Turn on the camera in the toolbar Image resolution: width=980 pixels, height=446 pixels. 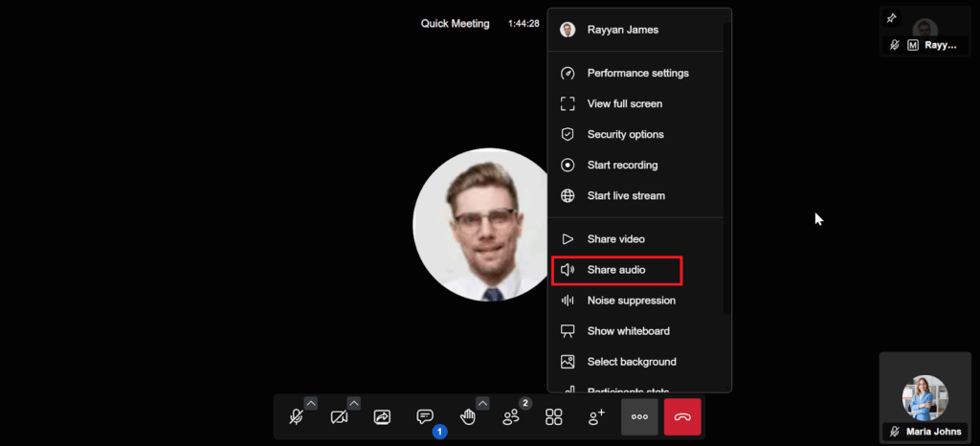[x=339, y=417]
